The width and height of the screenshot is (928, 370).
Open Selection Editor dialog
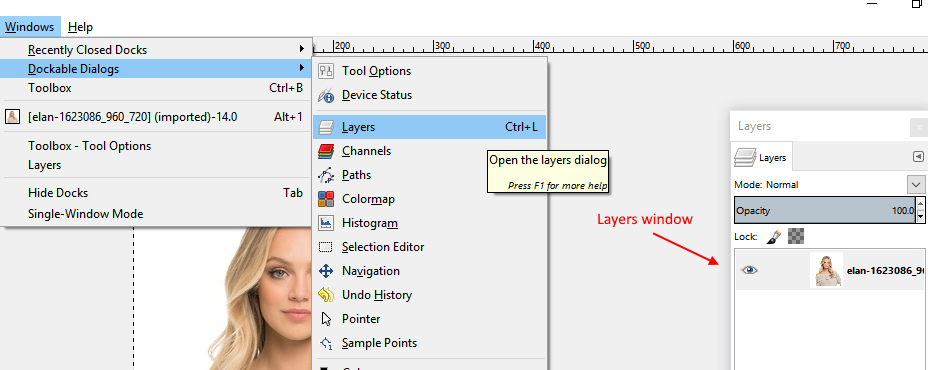(430, 247)
